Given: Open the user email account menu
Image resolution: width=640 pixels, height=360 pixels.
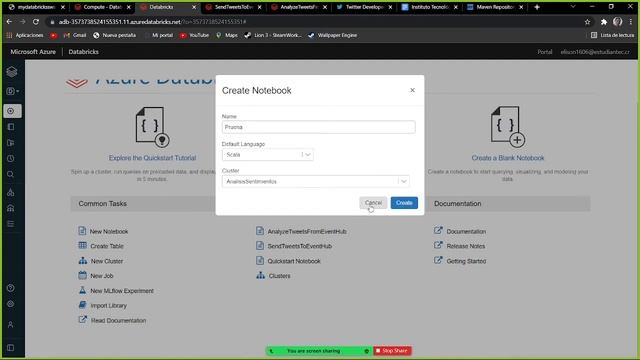Looking at the screenshot, I should (x=595, y=52).
